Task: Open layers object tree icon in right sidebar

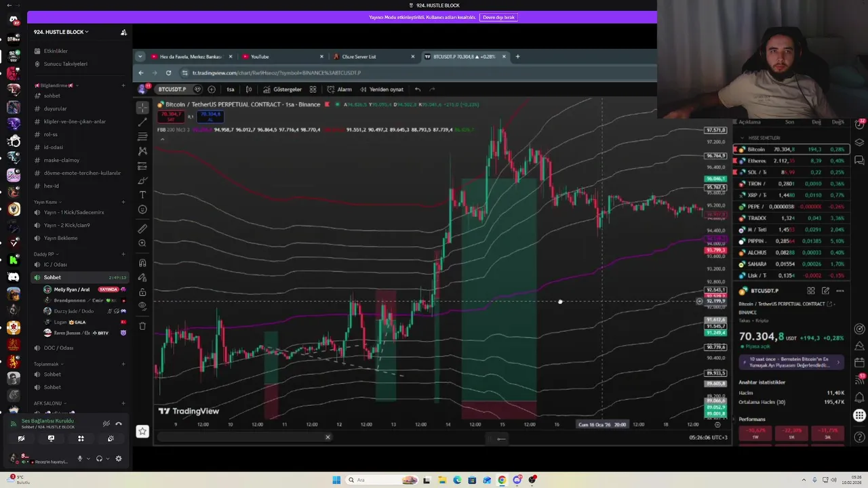Action: point(859,142)
